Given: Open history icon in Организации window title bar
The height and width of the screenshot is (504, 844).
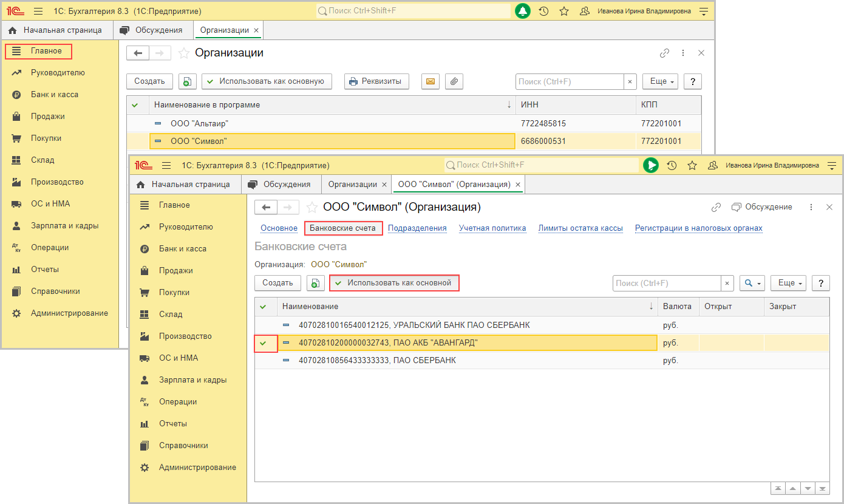Looking at the screenshot, I should point(544,11).
